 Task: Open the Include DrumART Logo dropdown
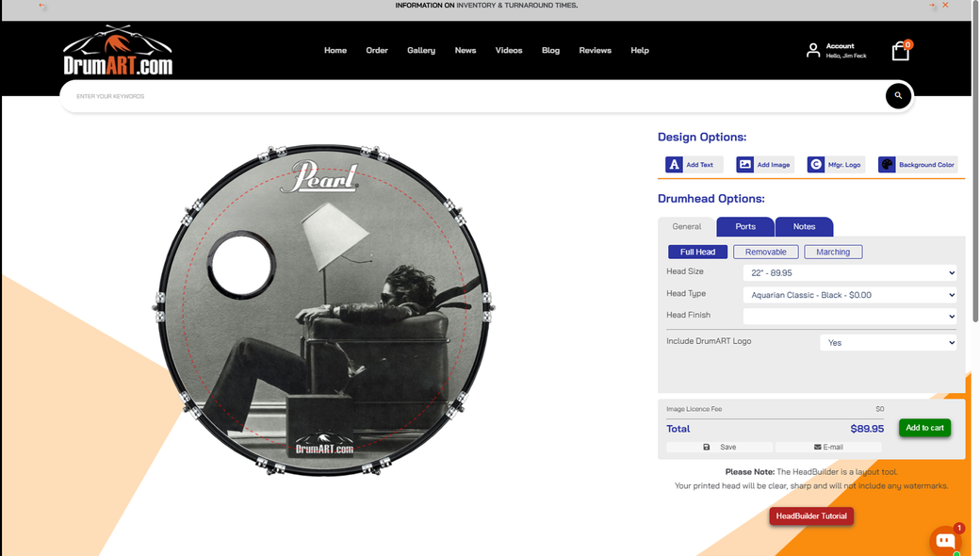point(888,343)
